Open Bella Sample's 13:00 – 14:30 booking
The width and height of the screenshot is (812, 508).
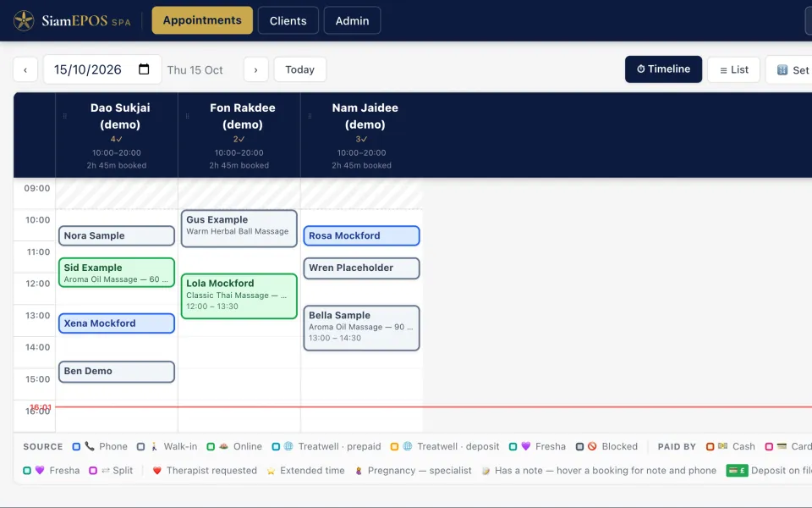(361, 329)
